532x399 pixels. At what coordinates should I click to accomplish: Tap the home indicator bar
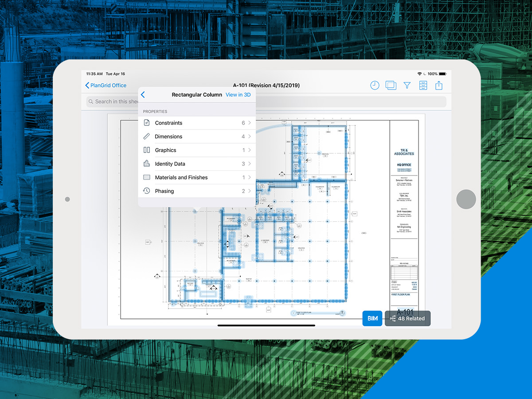pos(266,325)
